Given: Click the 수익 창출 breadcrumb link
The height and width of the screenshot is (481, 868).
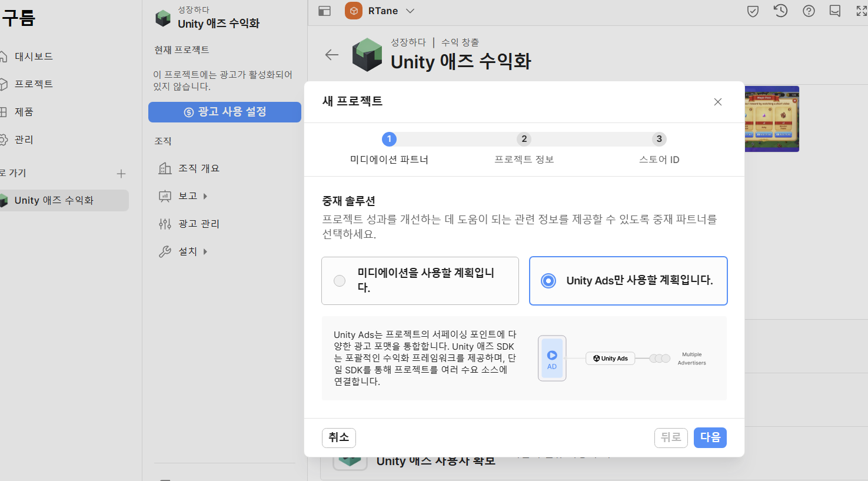Looking at the screenshot, I should (x=460, y=42).
